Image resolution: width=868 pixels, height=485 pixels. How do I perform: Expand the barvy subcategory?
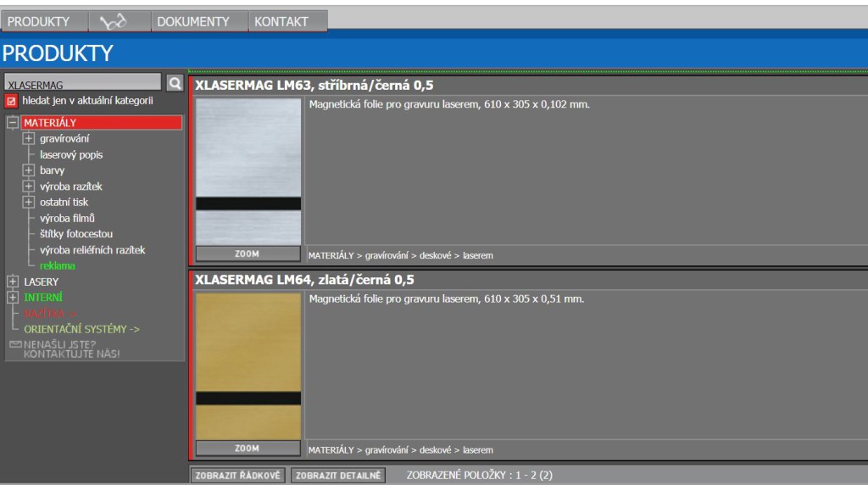(x=29, y=170)
